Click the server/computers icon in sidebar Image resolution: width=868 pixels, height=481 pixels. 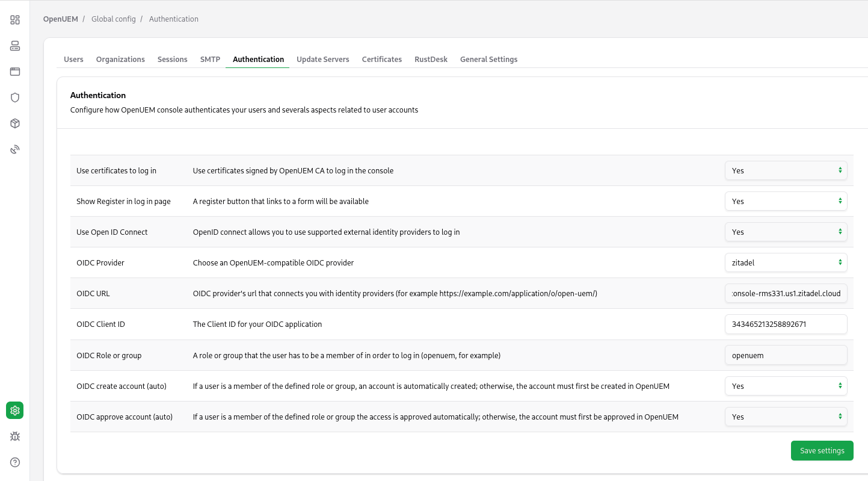(15, 46)
